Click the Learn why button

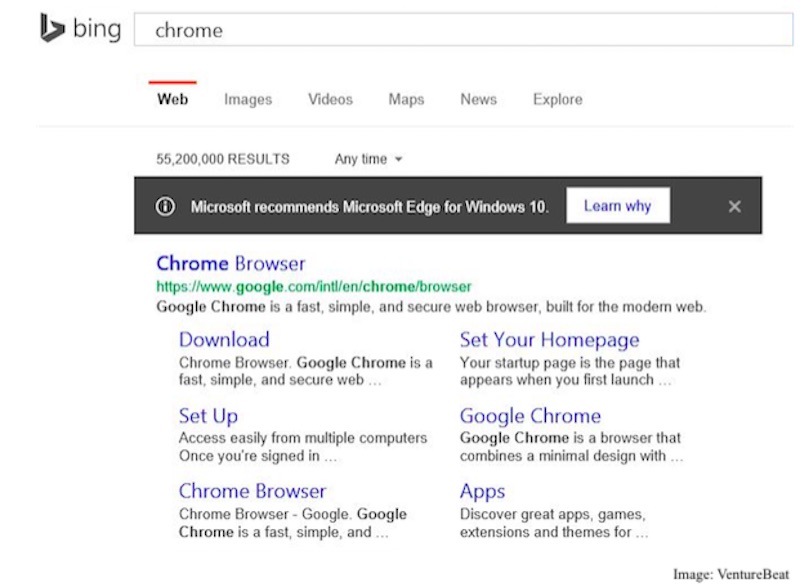tap(618, 206)
